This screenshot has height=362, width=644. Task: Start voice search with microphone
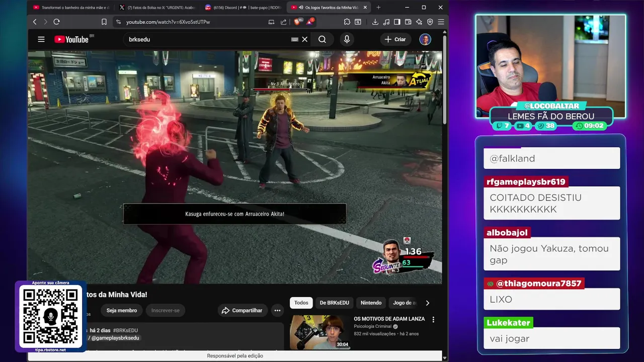(347, 39)
